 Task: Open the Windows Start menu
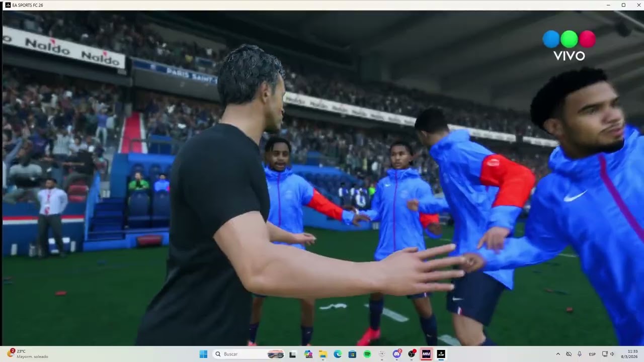203,354
